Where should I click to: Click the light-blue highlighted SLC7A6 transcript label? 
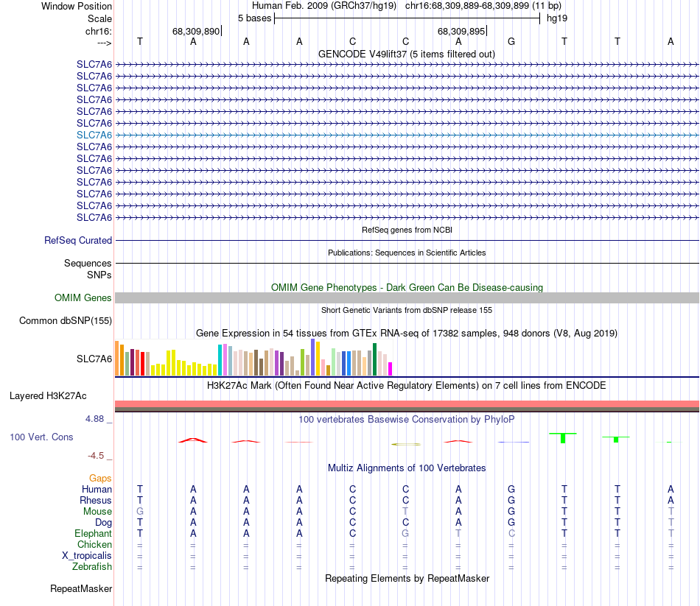(x=94, y=135)
